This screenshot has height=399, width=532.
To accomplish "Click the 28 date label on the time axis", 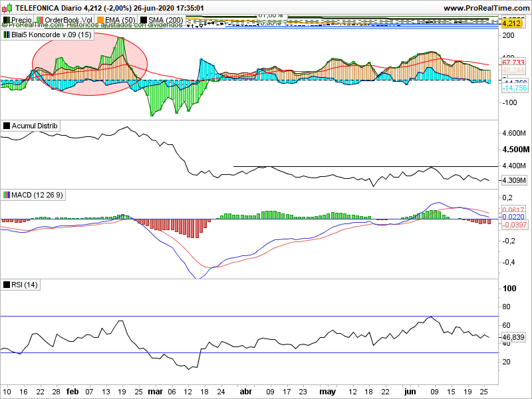I will pos(57,392).
